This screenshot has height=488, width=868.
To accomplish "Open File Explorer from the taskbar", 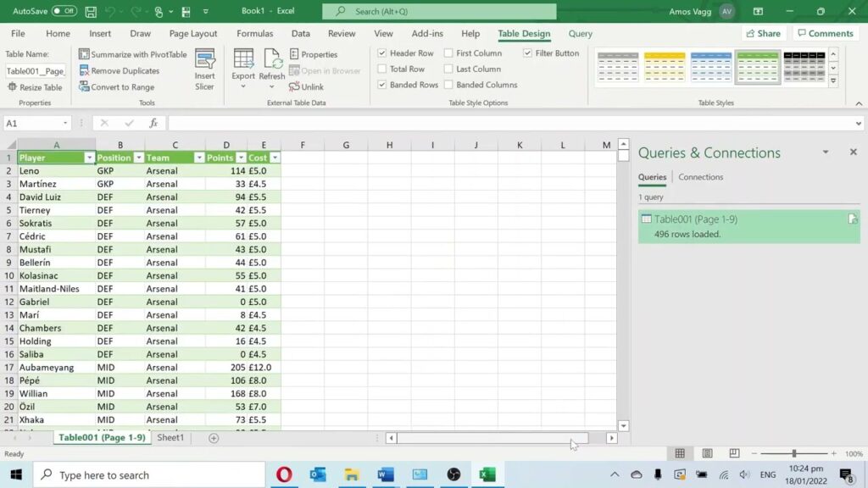I will 352,474.
